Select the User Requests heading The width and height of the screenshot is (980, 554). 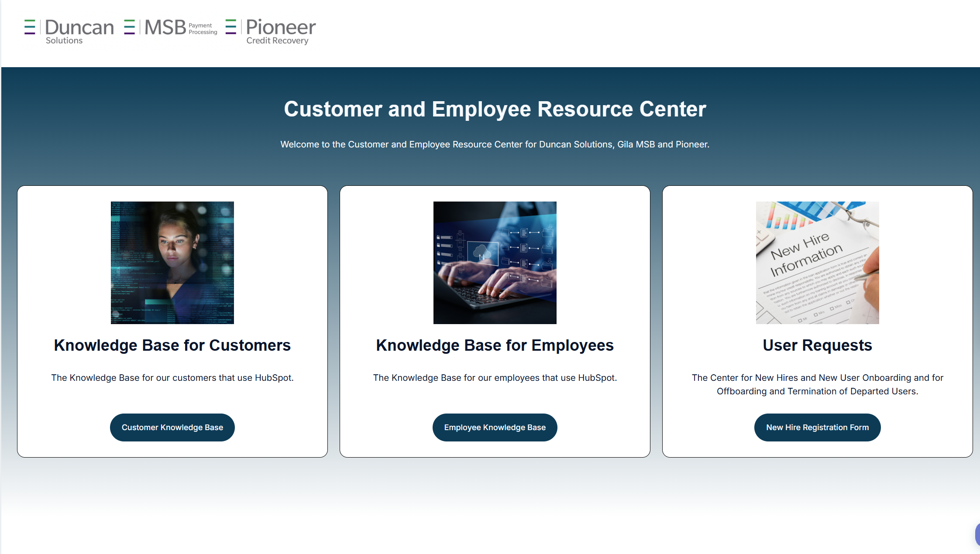point(818,345)
